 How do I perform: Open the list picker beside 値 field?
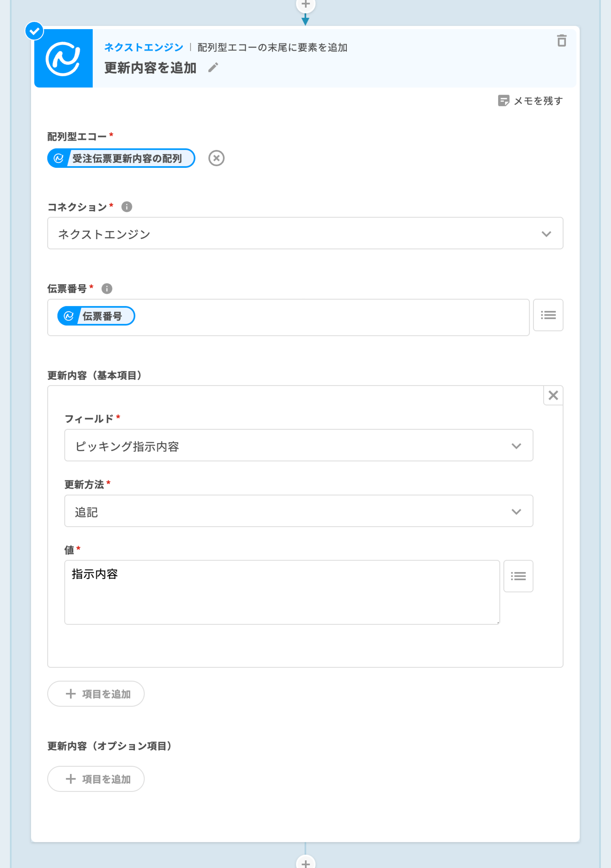(518, 576)
